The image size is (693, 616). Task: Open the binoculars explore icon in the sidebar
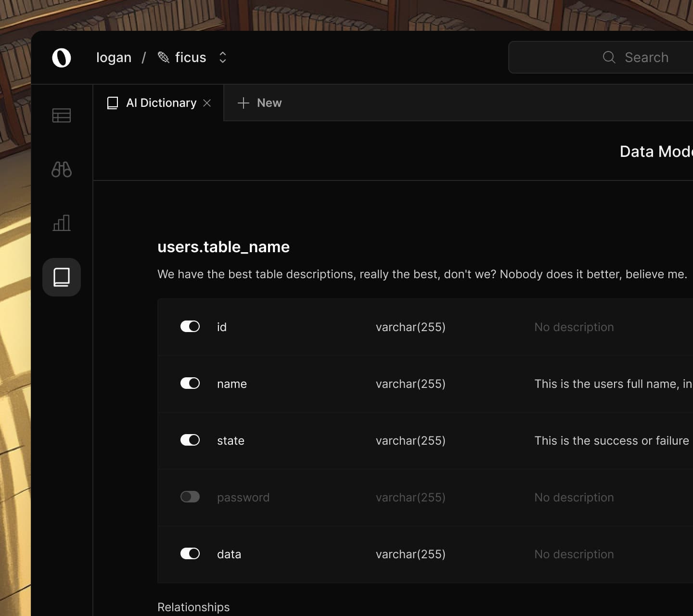point(62,169)
